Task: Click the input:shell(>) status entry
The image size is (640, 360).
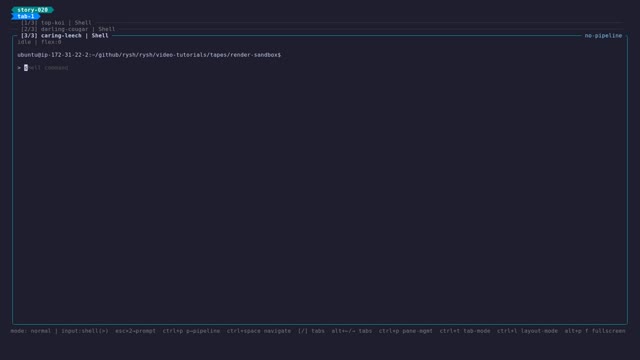Action: coord(85,331)
